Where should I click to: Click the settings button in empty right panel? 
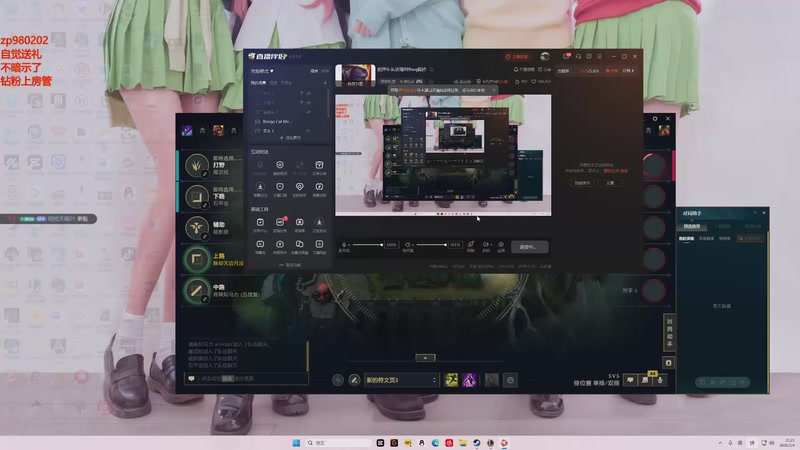pyautogui.click(x=610, y=183)
